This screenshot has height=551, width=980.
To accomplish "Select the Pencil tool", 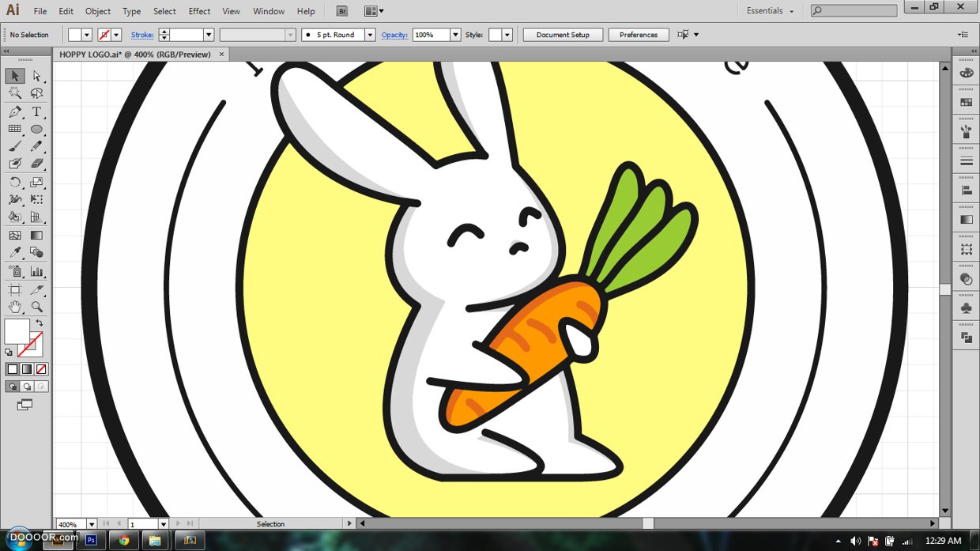I will (x=36, y=146).
